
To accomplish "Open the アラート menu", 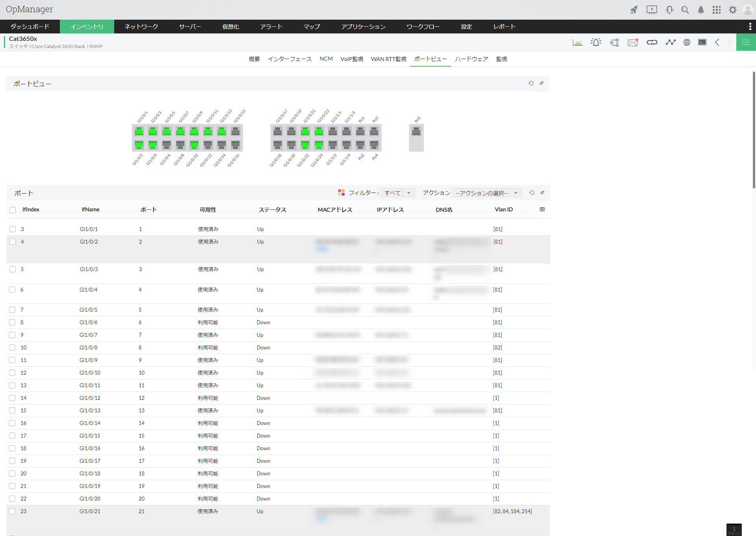I will point(271,27).
